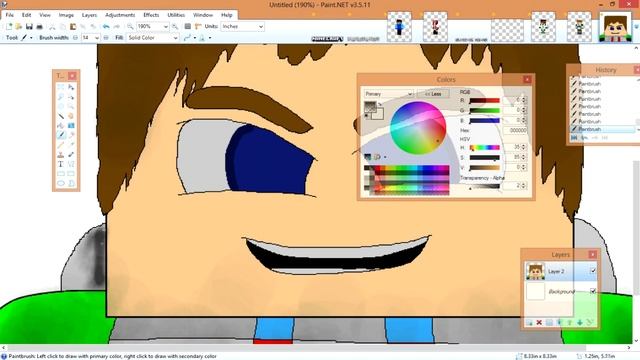The image size is (640, 360).
Task: Open the palette options dropdown arrow
Action: pos(385,157)
